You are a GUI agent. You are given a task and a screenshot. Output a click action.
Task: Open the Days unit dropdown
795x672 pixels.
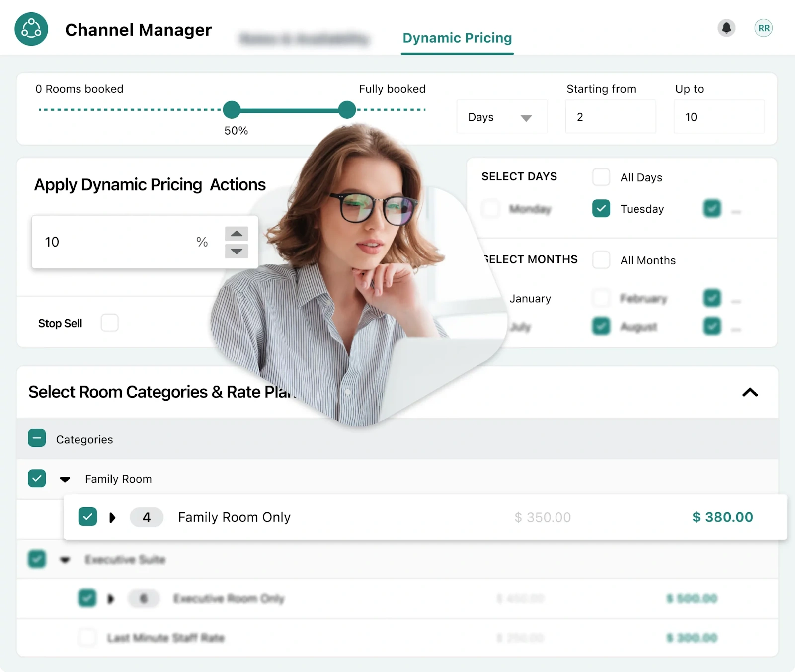[502, 117]
